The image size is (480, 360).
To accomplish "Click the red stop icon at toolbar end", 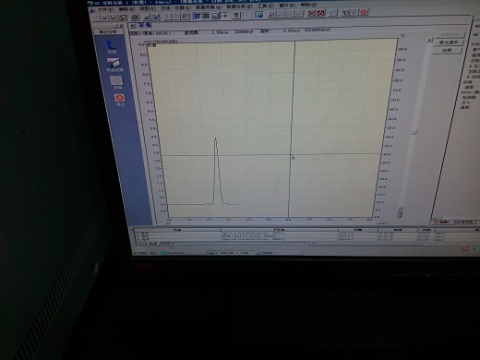I will point(364,12).
